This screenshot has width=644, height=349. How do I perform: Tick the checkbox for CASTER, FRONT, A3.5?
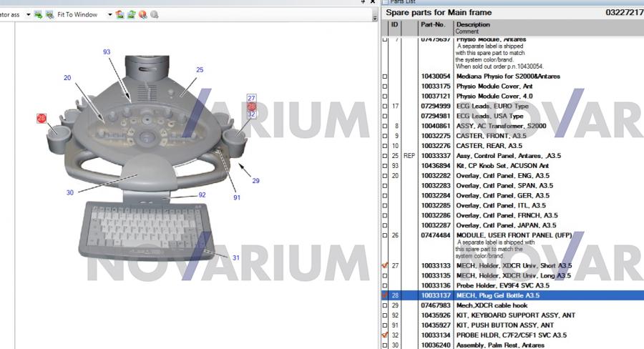385,136
